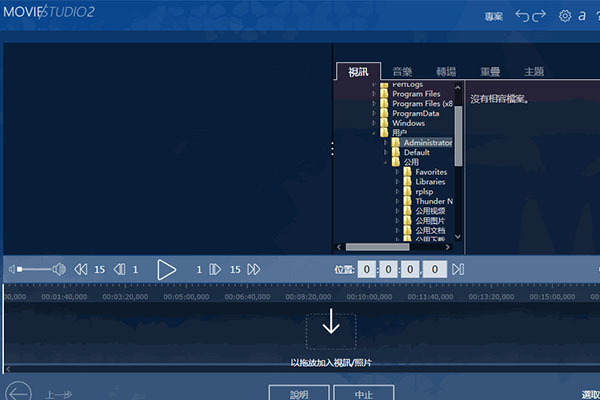600x400 pixels.
Task: Select the 公用文档 folder
Action: tap(430, 230)
